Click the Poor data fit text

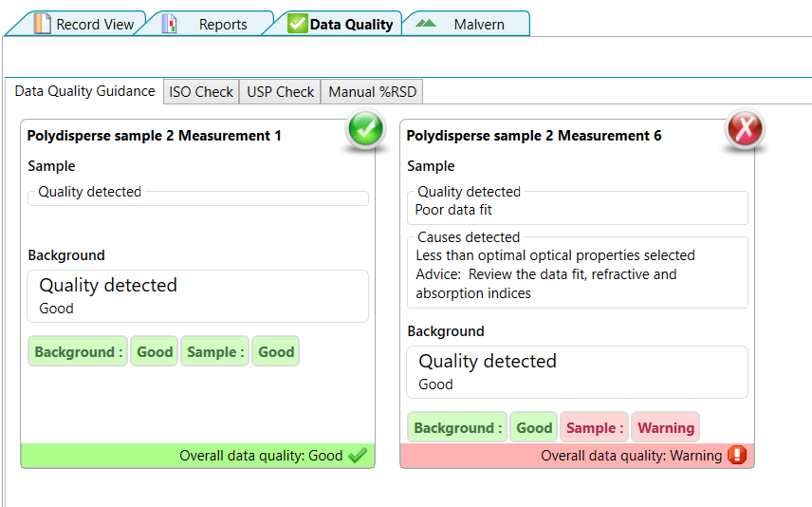pos(453,210)
